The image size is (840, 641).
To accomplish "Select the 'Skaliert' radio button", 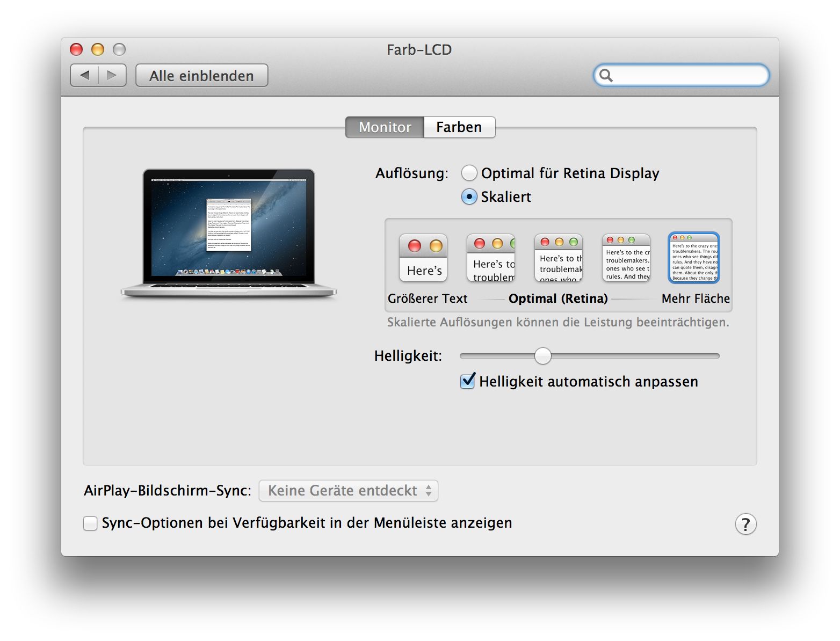I will point(469,196).
